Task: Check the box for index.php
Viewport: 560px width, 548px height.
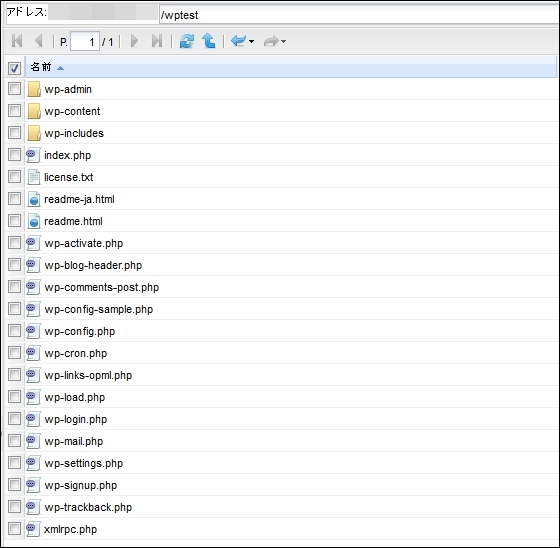Action: [14, 155]
